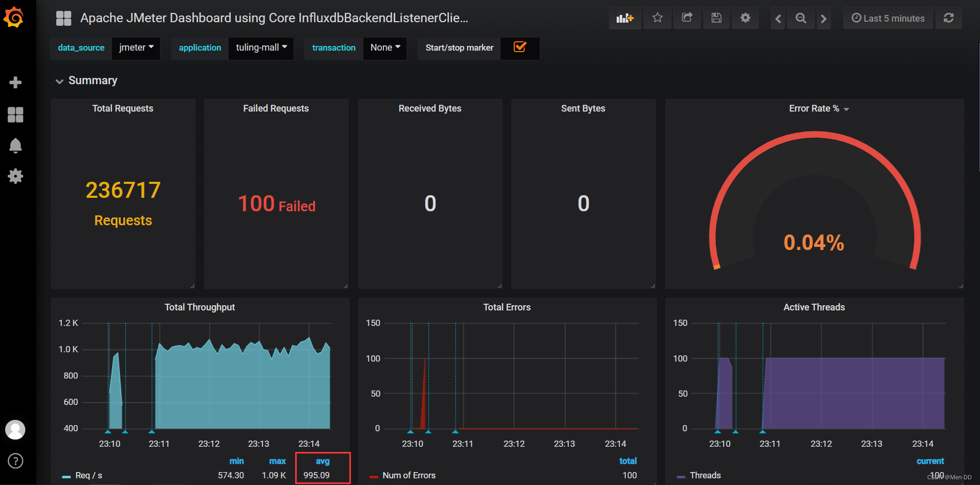980x485 pixels.
Task: Open the dashboards grid icon beside title
Action: (63, 18)
